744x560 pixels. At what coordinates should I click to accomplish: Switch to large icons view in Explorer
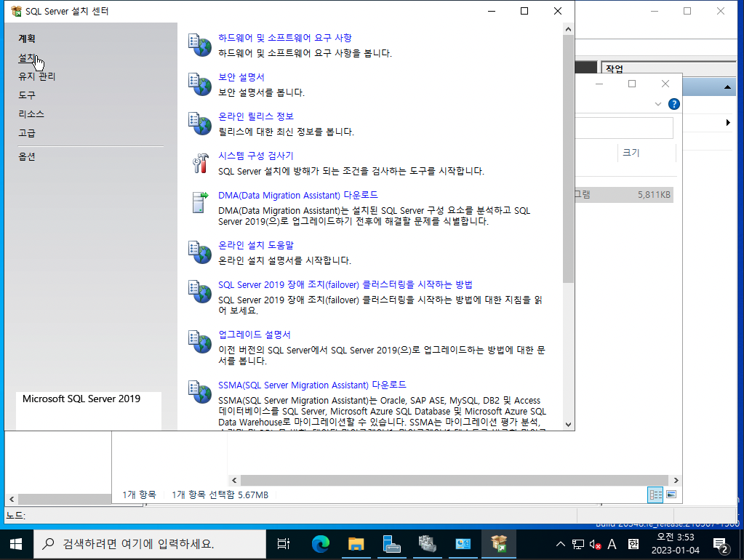[x=671, y=495]
